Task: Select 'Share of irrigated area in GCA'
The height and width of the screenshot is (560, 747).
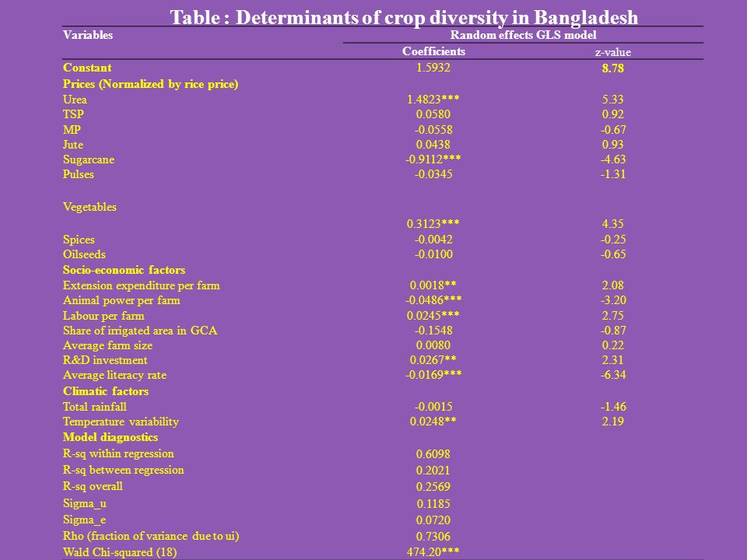Action: click(x=140, y=331)
